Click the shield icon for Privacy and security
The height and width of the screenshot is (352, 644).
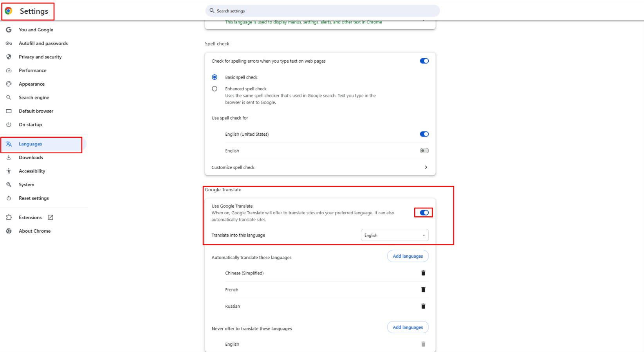(9, 57)
